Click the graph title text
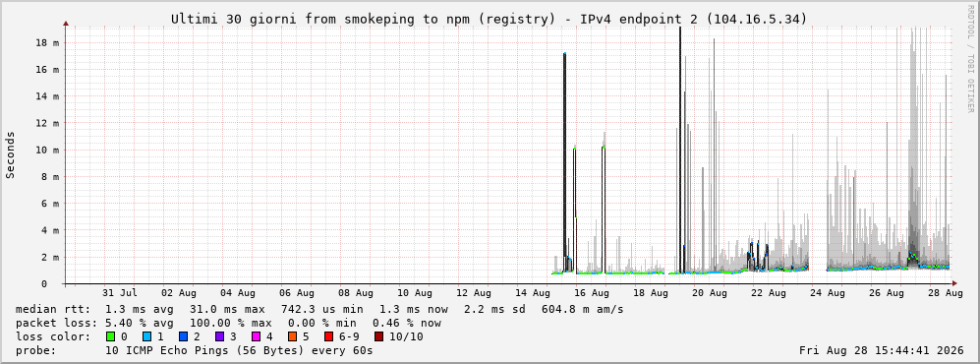This screenshot has width=980, height=364. pyautogui.click(x=490, y=20)
